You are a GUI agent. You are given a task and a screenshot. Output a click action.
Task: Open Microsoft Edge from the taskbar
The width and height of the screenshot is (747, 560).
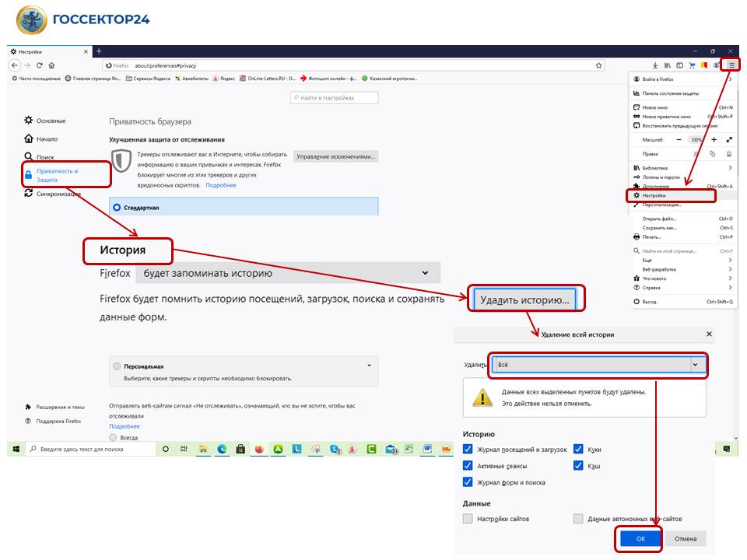point(222,449)
